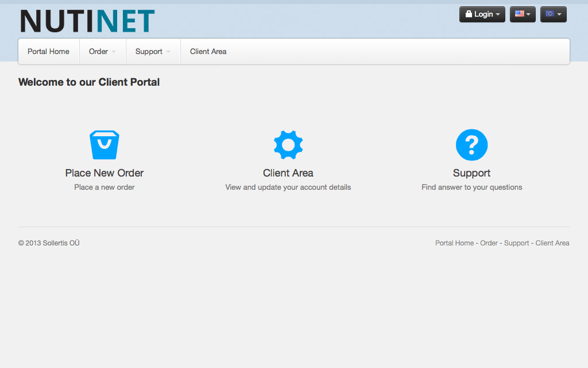
Task: Open the Login dropdown button
Action: pyautogui.click(x=482, y=14)
